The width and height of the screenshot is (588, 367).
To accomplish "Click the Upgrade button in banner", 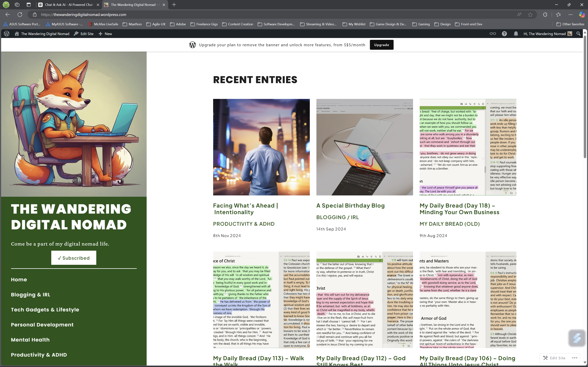I will point(381,45).
